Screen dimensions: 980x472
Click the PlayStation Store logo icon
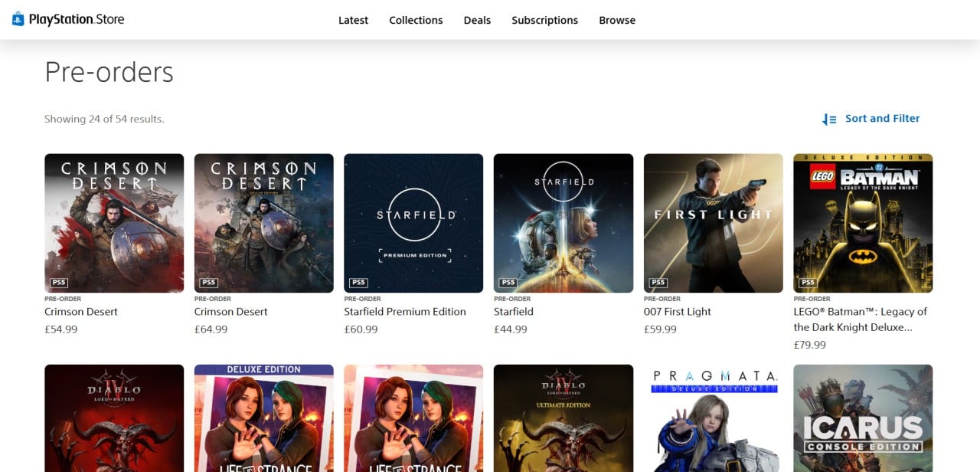[x=18, y=19]
